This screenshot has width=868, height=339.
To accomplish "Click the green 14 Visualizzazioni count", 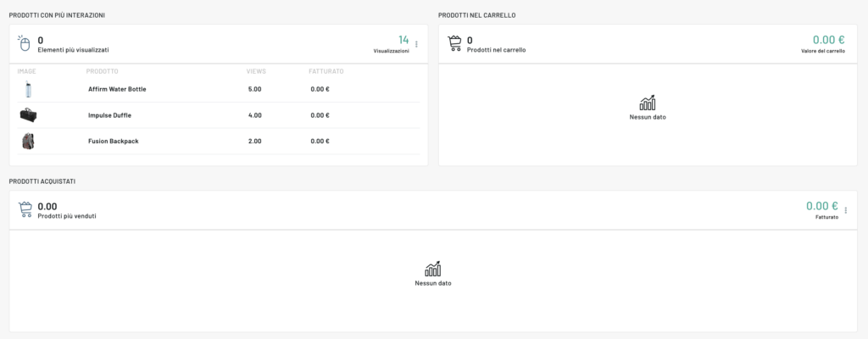I will point(403,40).
